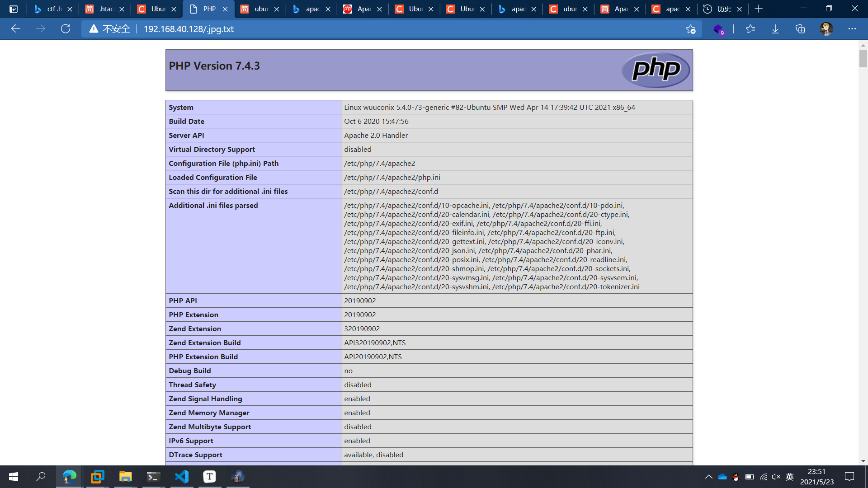Add this page to favorites star
The image size is (868, 488).
pos(690,29)
